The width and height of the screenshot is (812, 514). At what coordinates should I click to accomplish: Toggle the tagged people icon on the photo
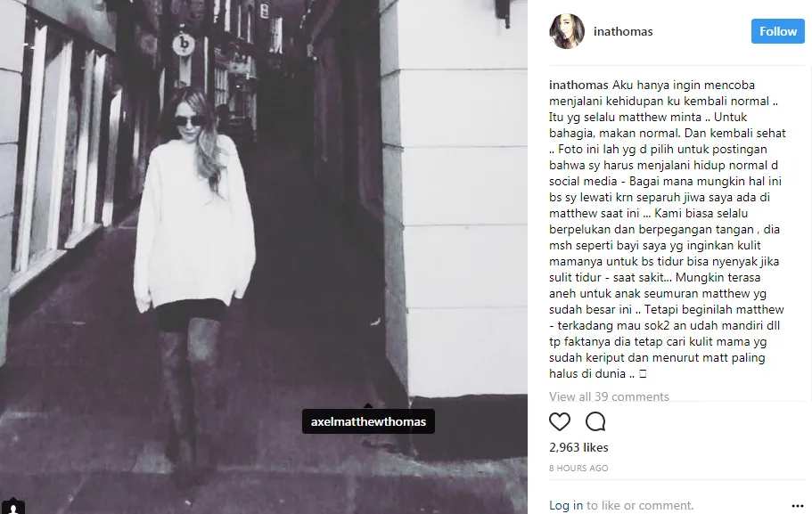(13, 507)
